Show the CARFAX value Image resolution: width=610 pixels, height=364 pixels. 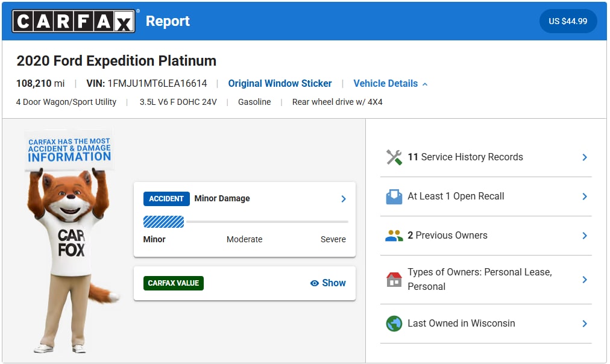coord(328,283)
